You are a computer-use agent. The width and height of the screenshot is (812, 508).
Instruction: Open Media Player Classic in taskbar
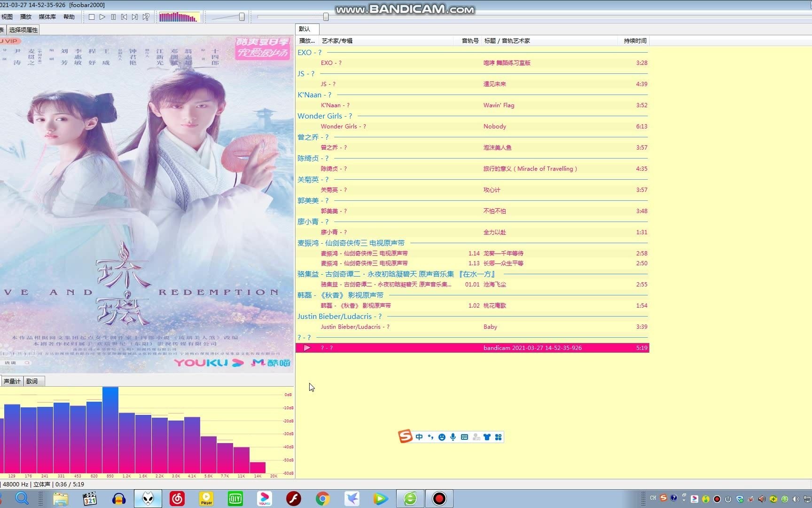pyautogui.click(x=89, y=499)
